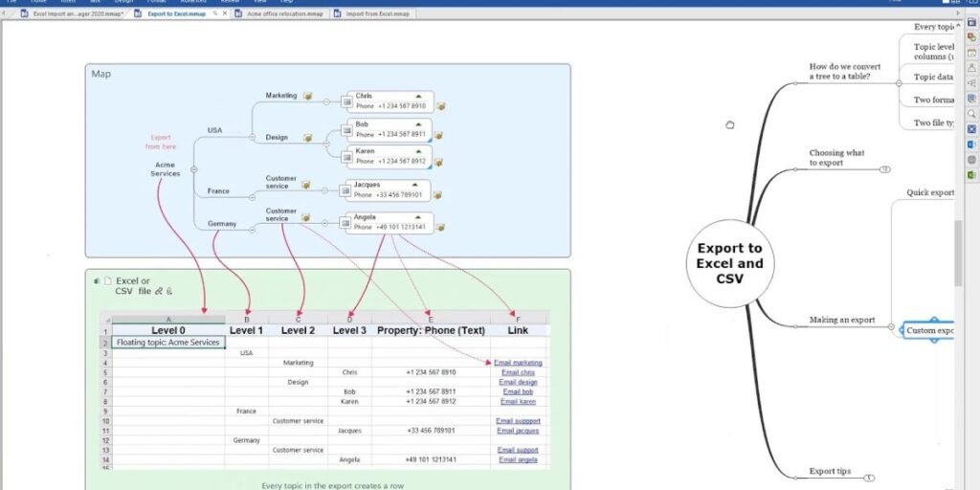The width and height of the screenshot is (980, 490).
Task: Click the vertical scrollbar thumb of the map
Action: 959,253
